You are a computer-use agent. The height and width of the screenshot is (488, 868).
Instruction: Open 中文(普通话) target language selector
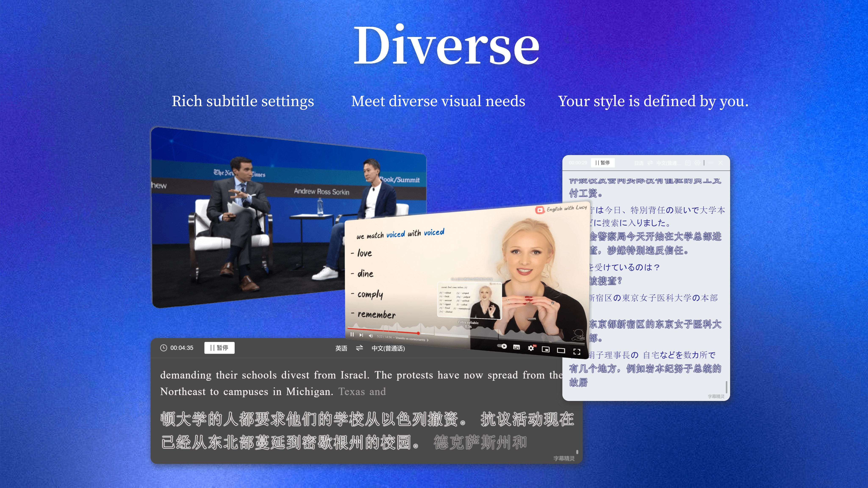tap(388, 348)
